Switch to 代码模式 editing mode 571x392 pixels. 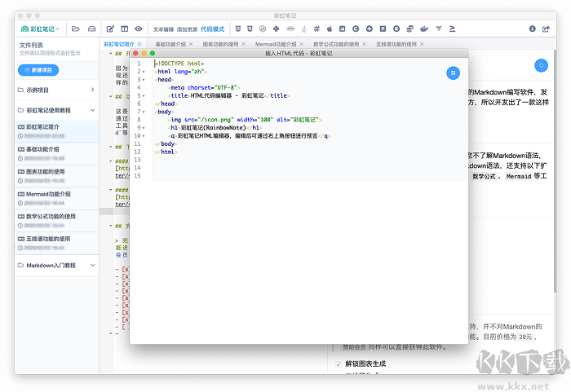point(212,29)
